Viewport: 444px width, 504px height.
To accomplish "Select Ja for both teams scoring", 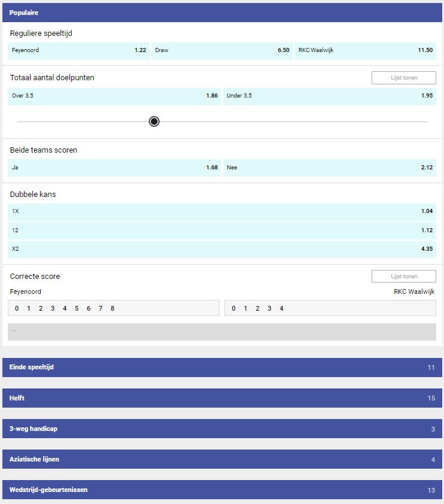I will (114, 168).
